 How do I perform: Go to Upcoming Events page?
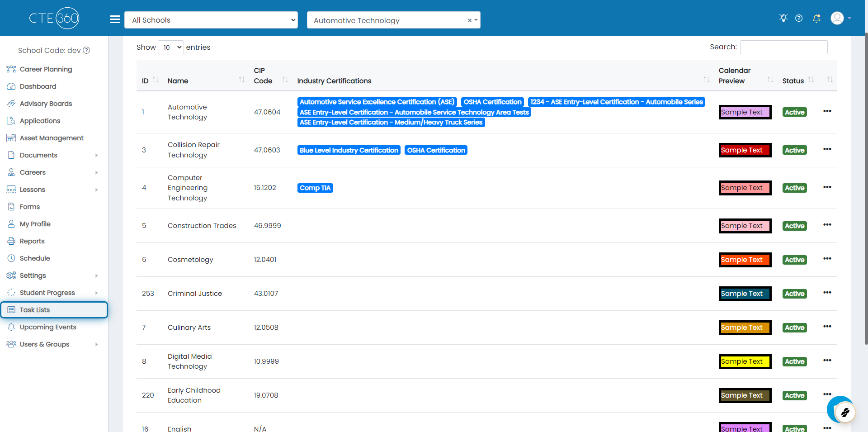[48, 327]
